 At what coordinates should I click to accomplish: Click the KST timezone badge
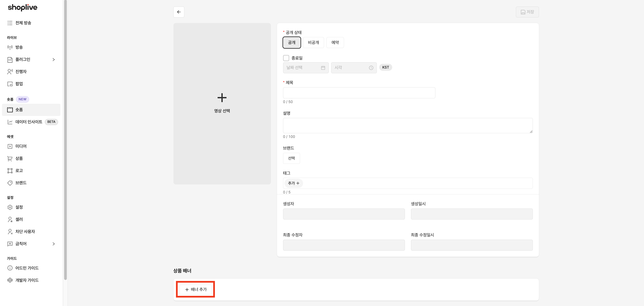point(385,67)
